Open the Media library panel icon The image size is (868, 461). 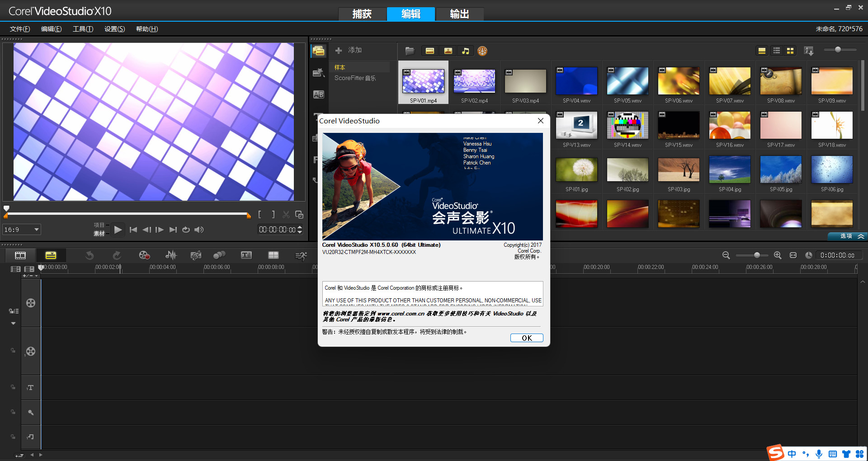point(318,51)
